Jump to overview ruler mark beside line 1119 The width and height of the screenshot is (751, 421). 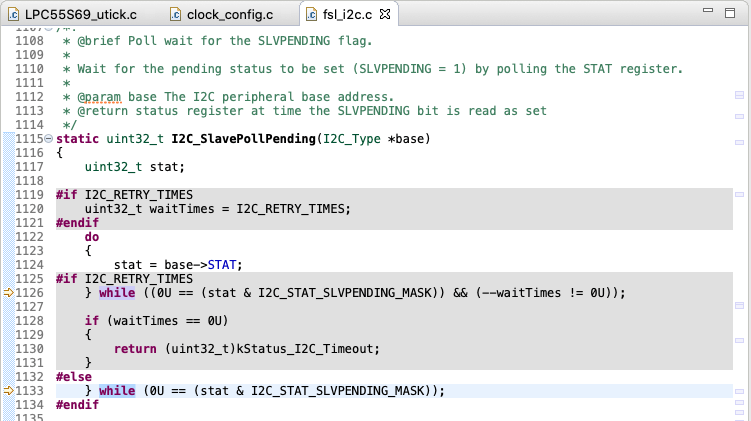(x=739, y=196)
